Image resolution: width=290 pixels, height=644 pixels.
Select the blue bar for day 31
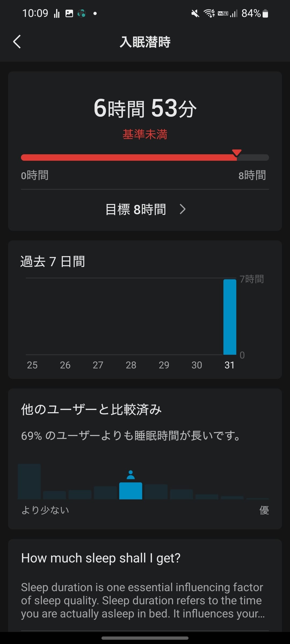click(x=230, y=317)
